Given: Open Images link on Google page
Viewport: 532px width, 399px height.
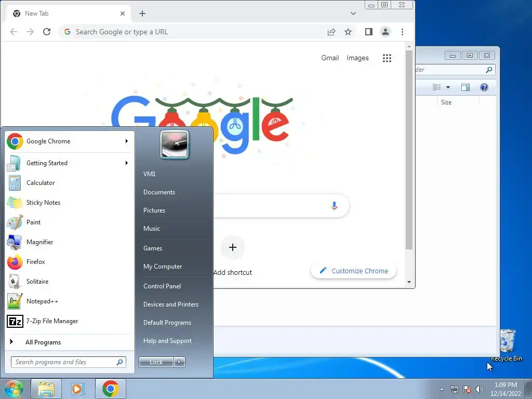Looking at the screenshot, I should tap(357, 58).
